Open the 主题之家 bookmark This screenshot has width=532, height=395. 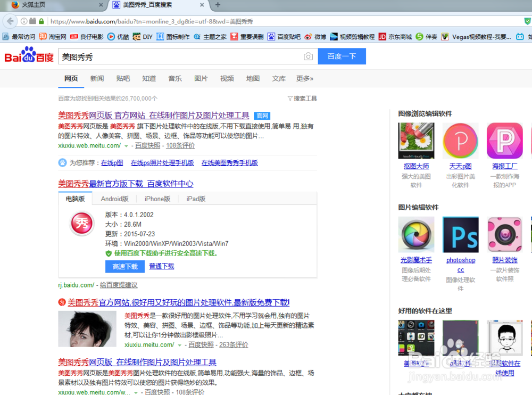[x=210, y=37]
